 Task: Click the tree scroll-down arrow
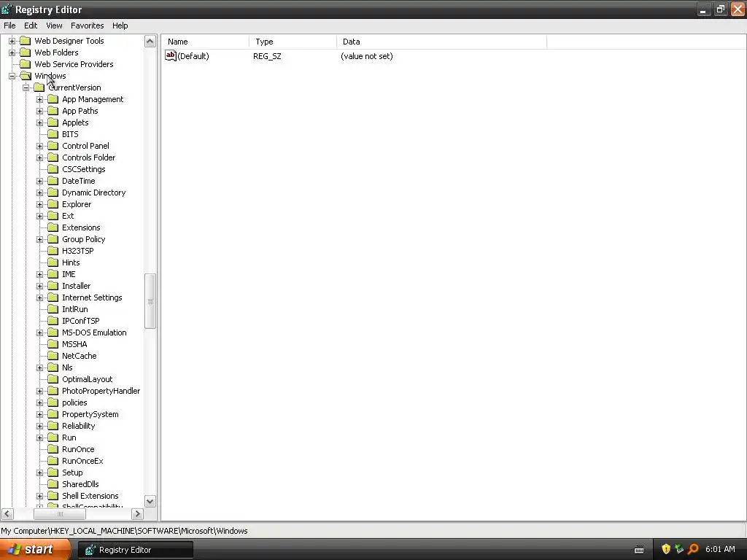[150, 501]
